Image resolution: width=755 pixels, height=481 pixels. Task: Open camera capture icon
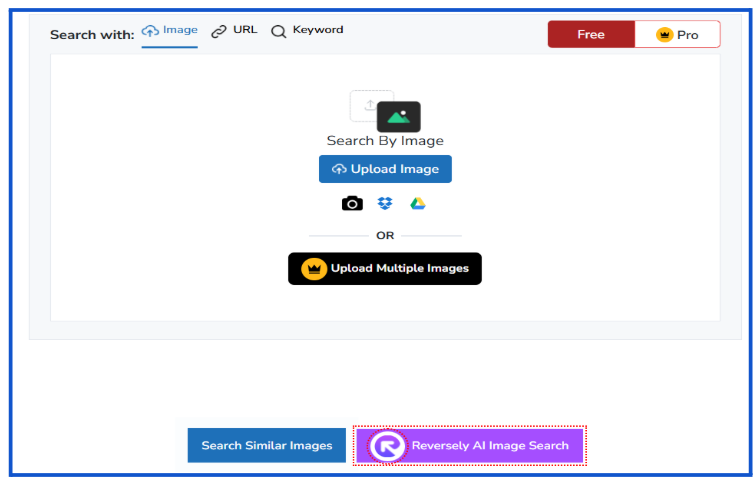tap(352, 204)
